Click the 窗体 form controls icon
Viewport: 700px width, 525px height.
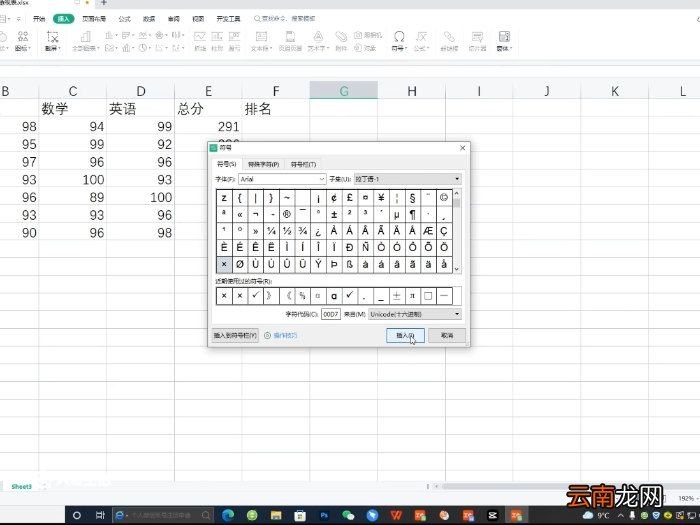point(504,37)
